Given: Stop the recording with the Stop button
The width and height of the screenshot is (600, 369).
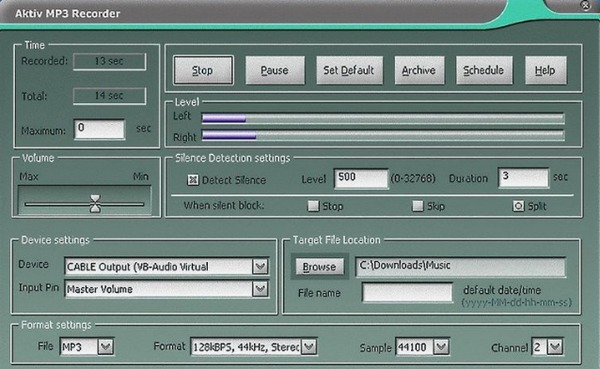Looking at the screenshot, I should [x=203, y=70].
